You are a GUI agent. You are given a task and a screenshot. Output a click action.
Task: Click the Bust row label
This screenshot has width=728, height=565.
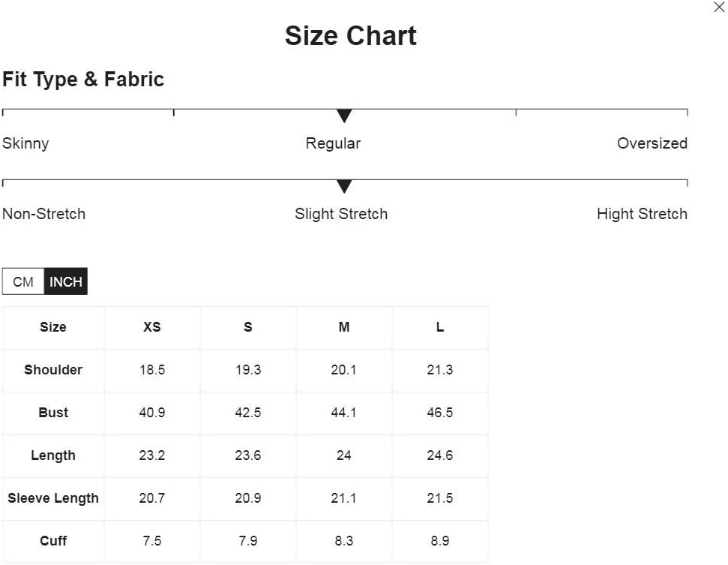pyautogui.click(x=53, y=413)
